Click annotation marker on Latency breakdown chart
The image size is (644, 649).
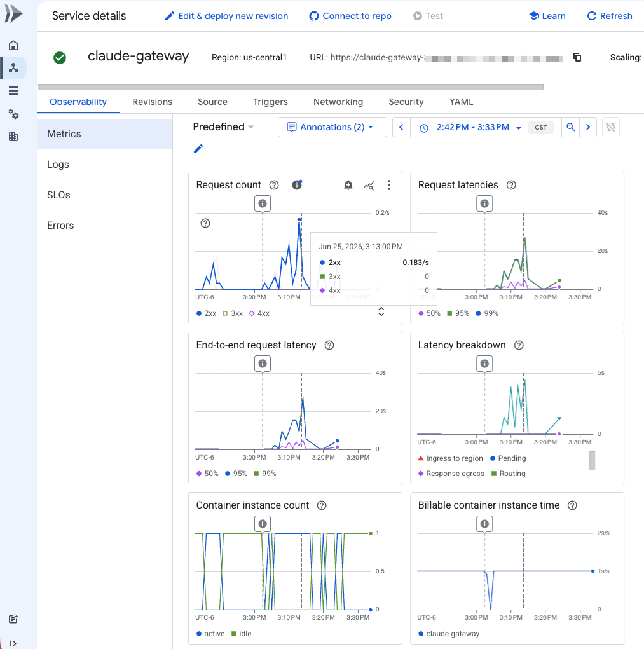tap(484, 364)
